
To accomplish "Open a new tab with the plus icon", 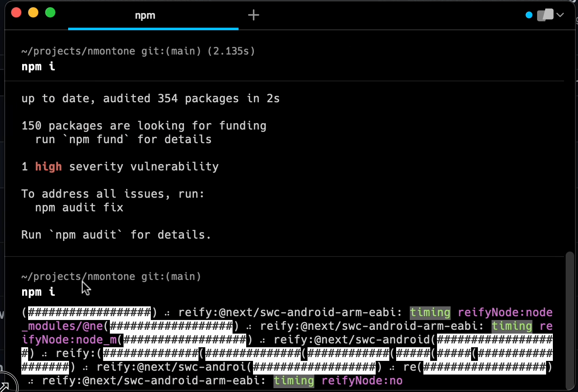I will [253, 15].
